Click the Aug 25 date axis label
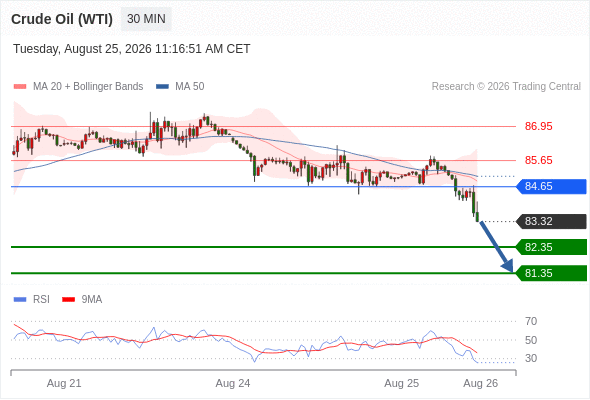 pos(401,383)
